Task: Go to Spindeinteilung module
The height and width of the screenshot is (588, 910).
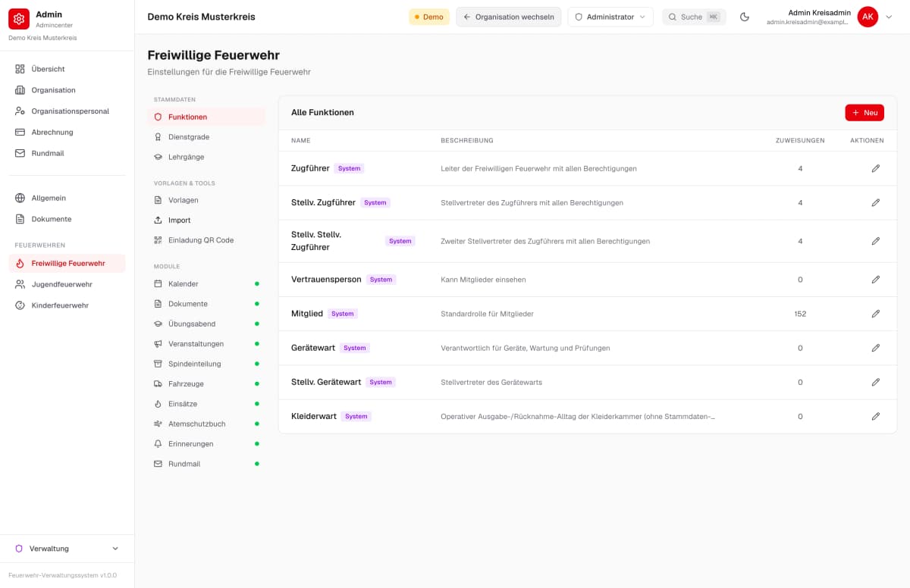Action: (206, 364)
